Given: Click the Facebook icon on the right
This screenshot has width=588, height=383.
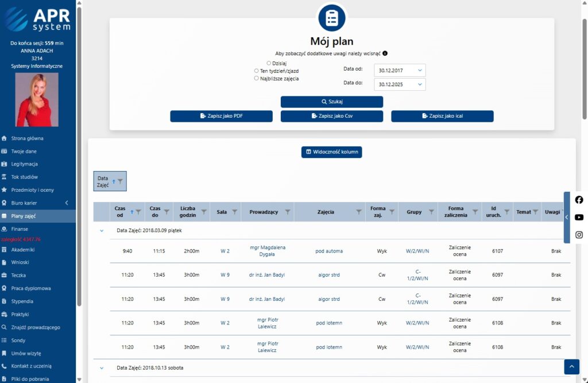Looking at the screenshot, I should point(579,200).
